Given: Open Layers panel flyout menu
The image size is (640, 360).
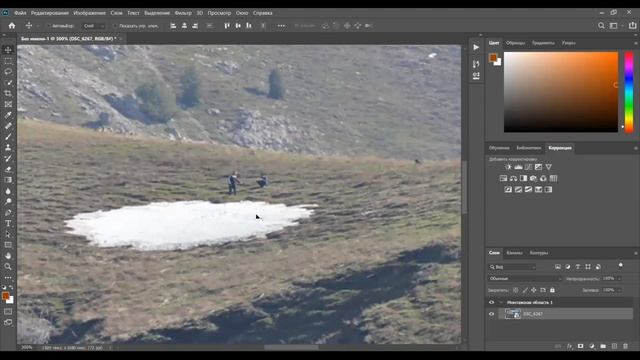Looking at the screenshot, I should [x=636, y=253].
